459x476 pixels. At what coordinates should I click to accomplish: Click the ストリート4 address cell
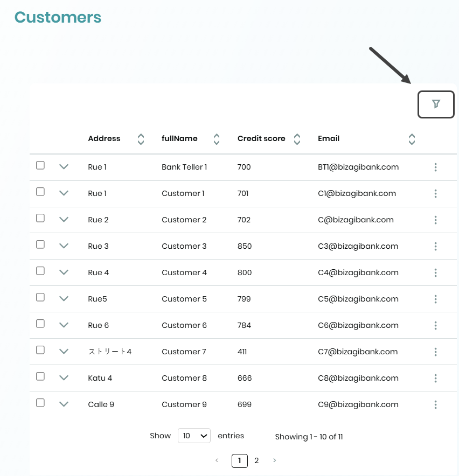click(x=110, y=352)
